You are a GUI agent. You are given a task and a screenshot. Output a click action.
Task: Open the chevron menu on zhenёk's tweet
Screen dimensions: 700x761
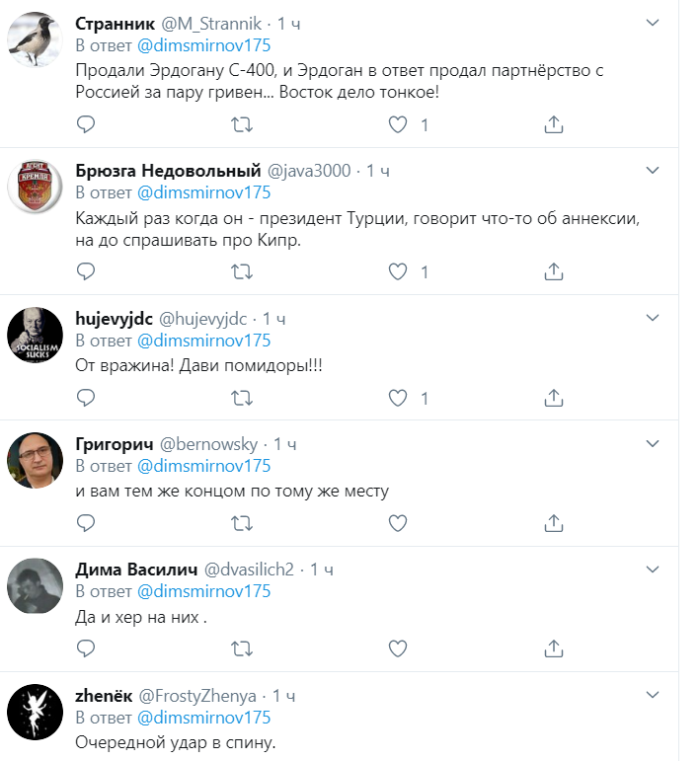coord(652,696)
